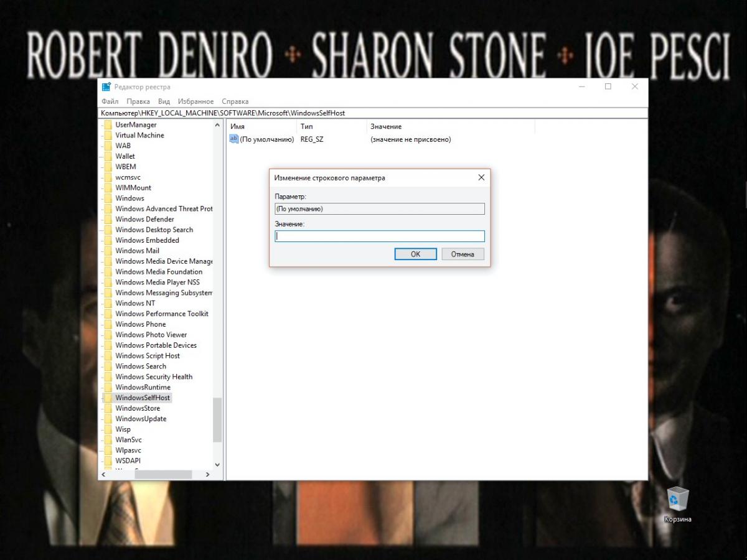
Task: Close the string edit dialog with X
Action: coord(481,178)
